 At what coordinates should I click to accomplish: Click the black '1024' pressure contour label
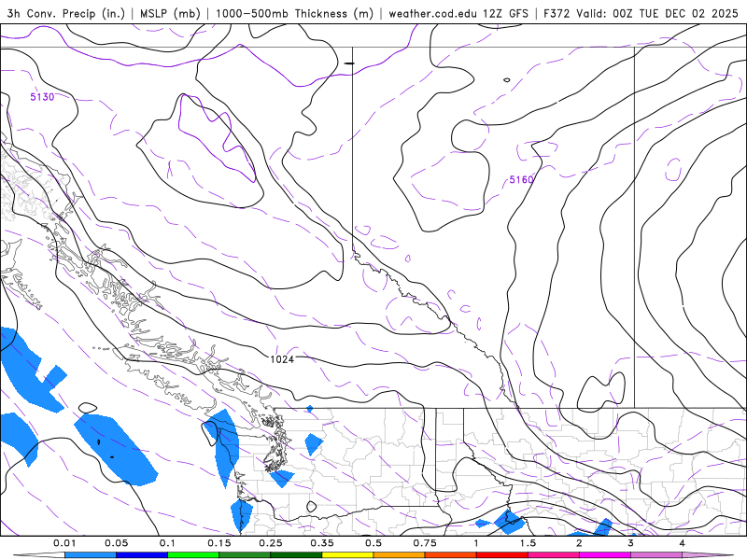[282, 359]
